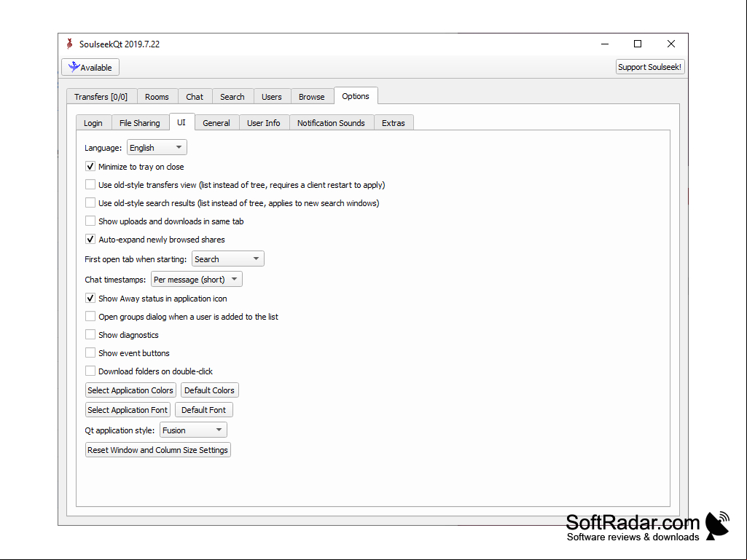Enable Show event buttons checkbox
Image resolution: width=747 pixels, height=560 pixels.
point(90,352)
